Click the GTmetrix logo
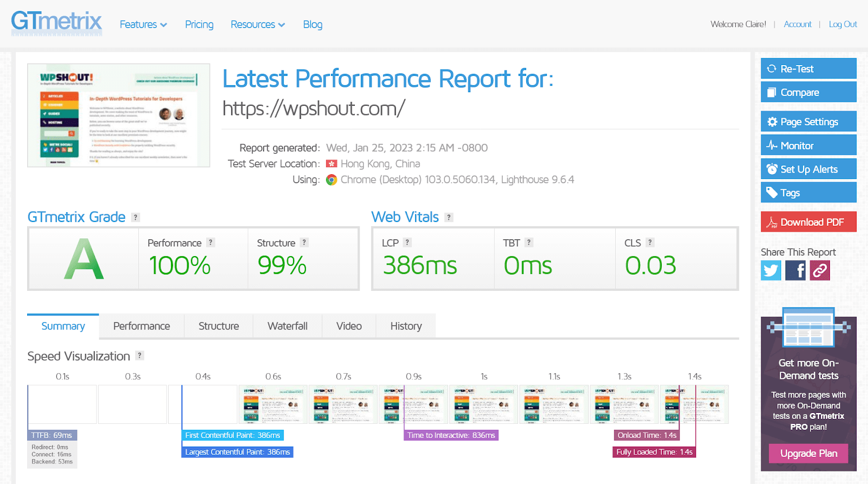868x484 pixels. pos(56,23)
